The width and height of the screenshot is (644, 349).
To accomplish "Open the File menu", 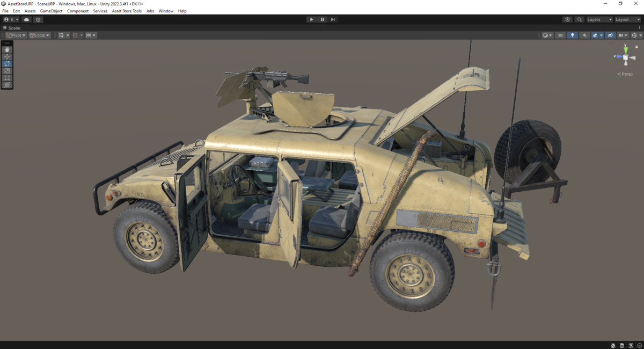I will pos(5,11).
